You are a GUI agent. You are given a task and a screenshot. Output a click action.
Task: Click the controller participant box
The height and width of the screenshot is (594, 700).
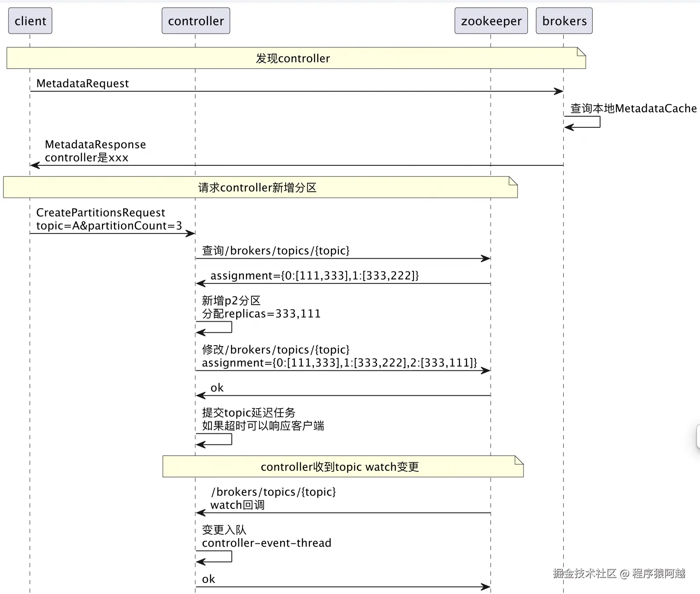196,21
